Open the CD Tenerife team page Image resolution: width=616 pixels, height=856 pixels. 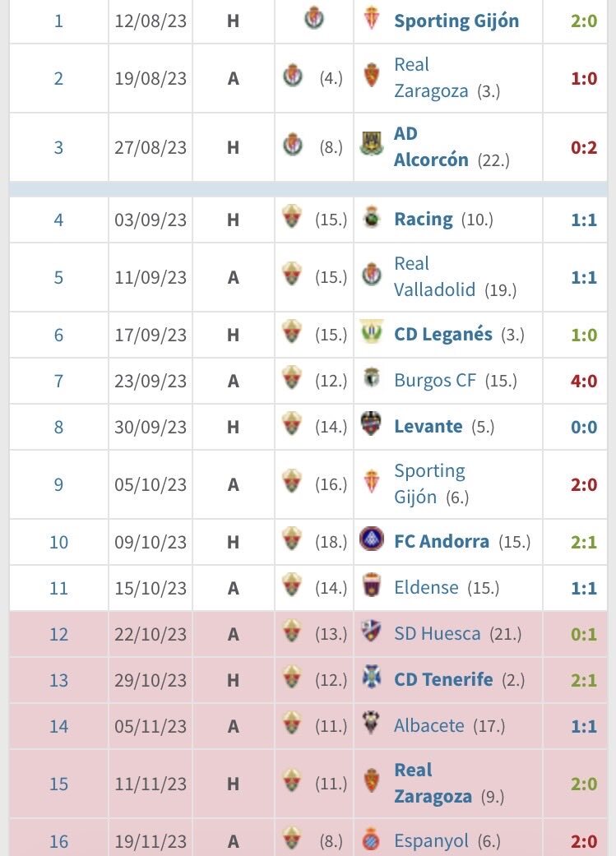443,680
